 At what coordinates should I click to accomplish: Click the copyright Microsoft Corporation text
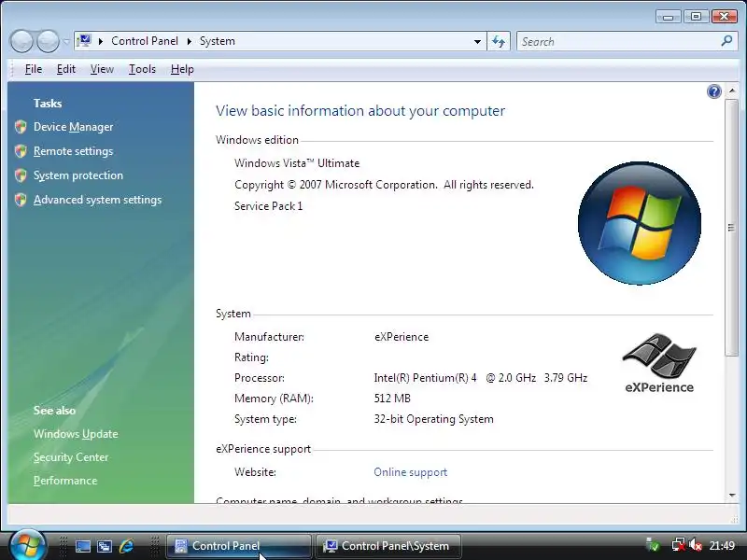coord(384,184)
